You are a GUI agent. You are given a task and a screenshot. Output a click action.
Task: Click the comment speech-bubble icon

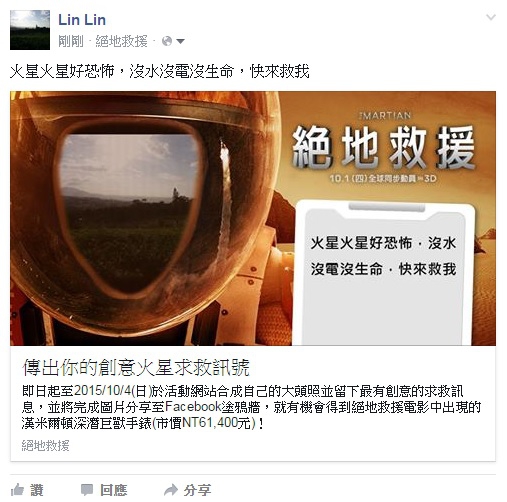click(87, 490)
